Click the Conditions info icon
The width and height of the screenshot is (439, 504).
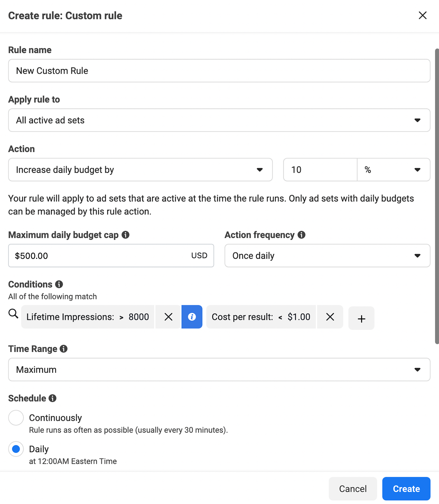click(x=59, y=284)
